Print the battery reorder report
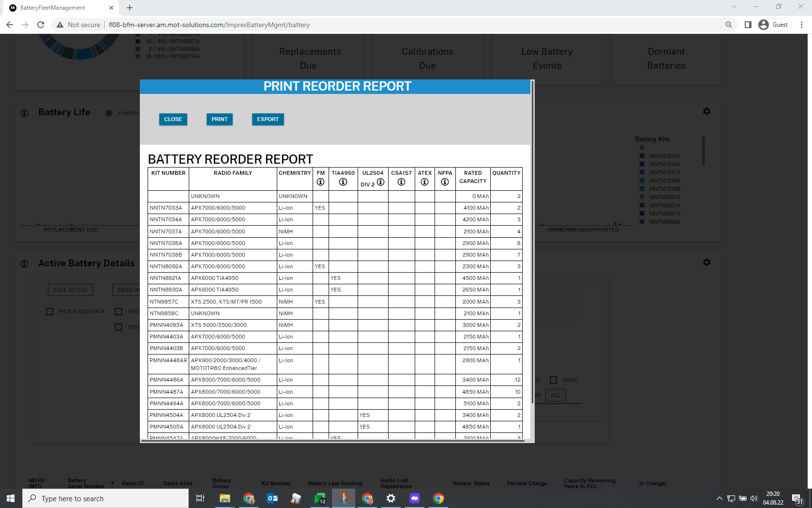 [219, 119]
